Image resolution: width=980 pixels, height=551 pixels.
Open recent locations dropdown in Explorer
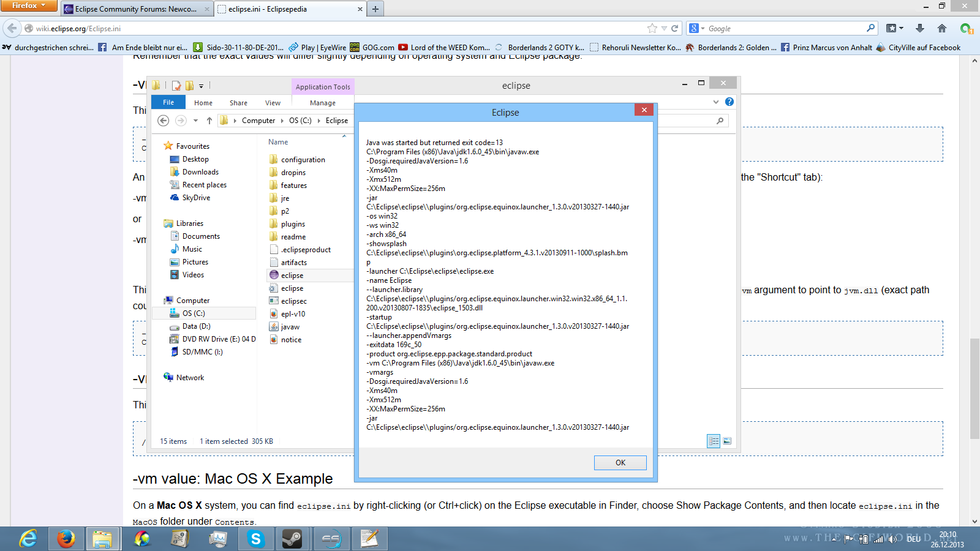point(195,121)
